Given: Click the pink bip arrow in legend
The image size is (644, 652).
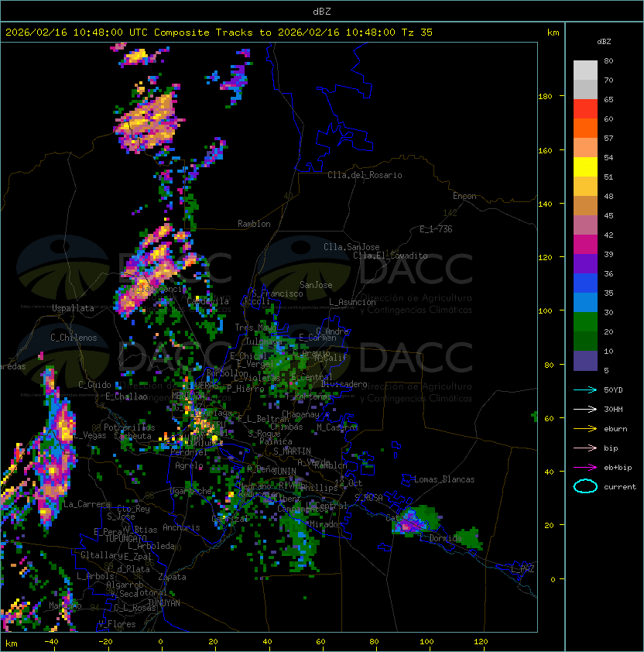Looking at the screenshot, I should click(585, 448).
